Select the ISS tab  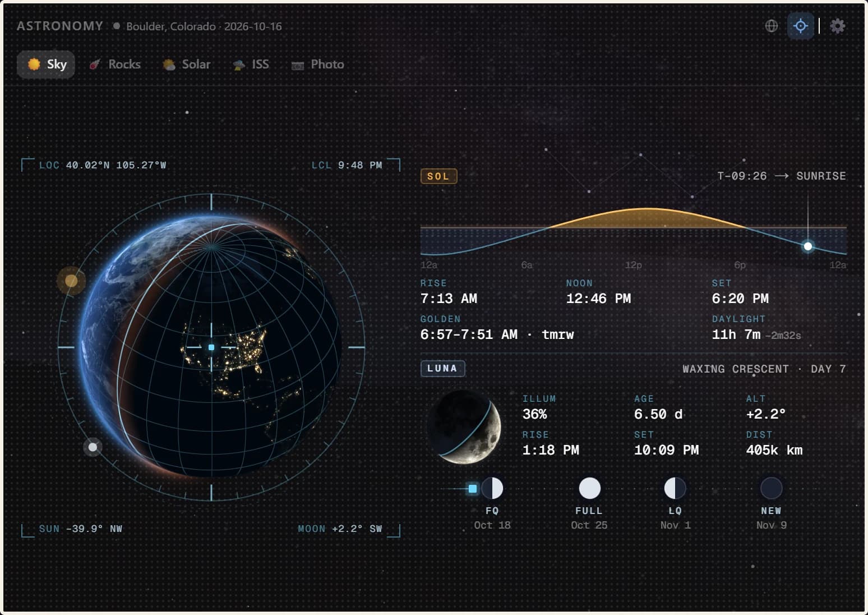tap(251, 65)
